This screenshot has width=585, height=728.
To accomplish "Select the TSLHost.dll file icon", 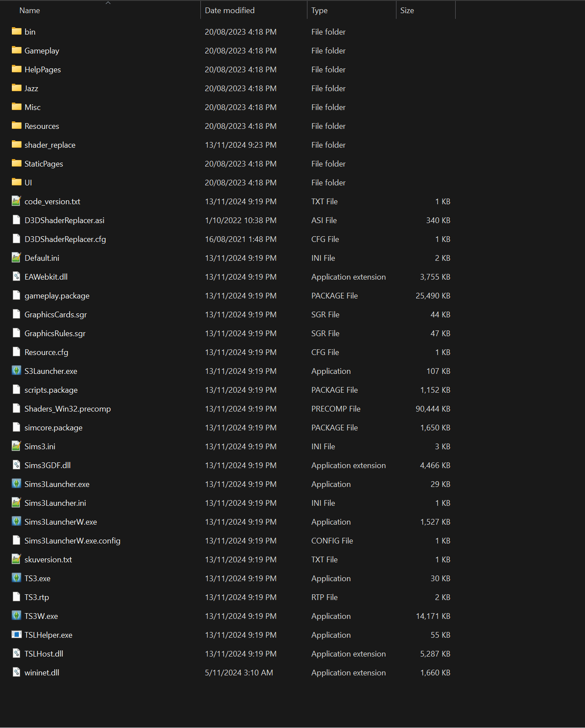I will 17,653.
